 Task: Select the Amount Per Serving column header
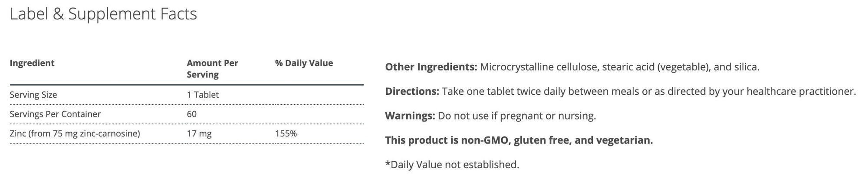pyautogui.click(x=212, y=69)
